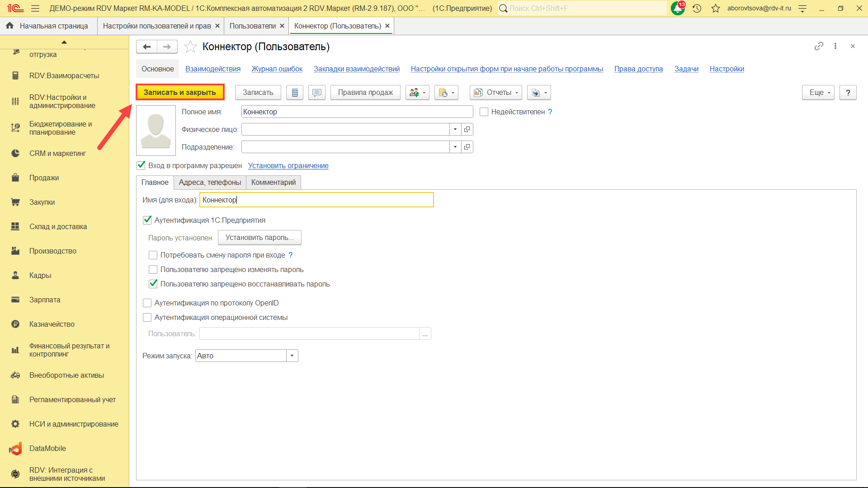Click the Установить пароль button
The height and width of the screenshot is (488, 868).
(x=259, y=238)
